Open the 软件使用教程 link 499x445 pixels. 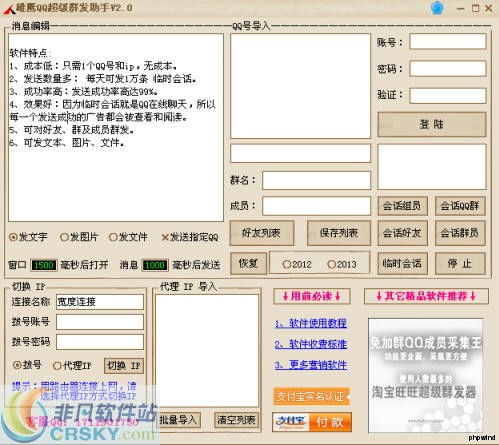click(x=311, y=323)
